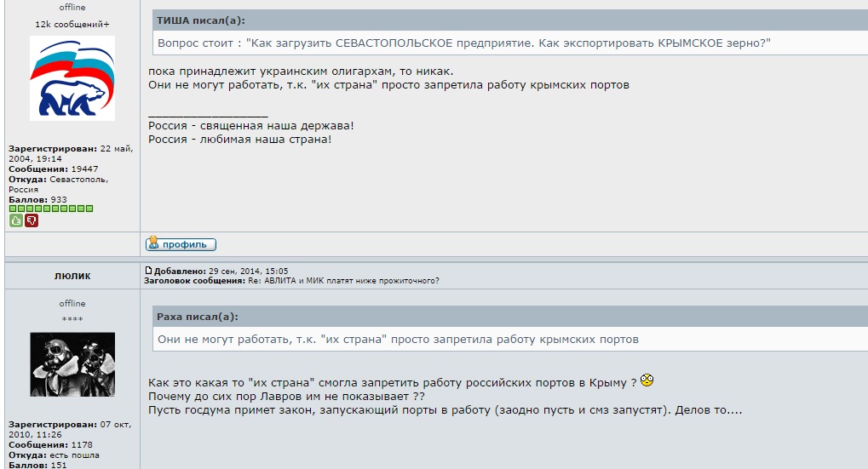Click the confused smiley emoticon in люлик's post
Viewport: 868px width, 469px height.
(647, 380)
